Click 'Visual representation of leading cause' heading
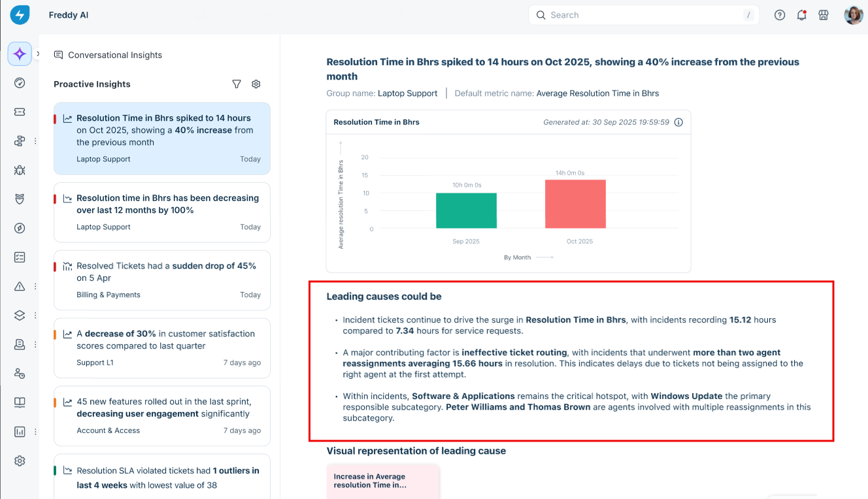The image size is (868, 499). coord(416,451)
